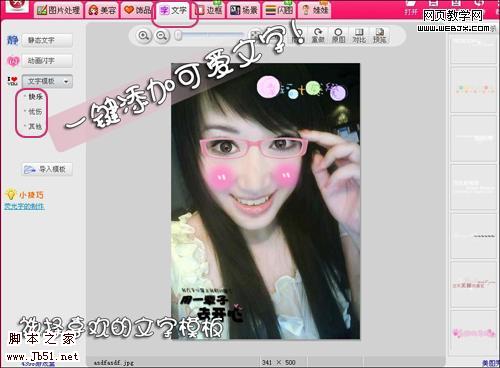Click the zoom slider handle
This screenshot has width=500, height=368.
coord(179,35)
